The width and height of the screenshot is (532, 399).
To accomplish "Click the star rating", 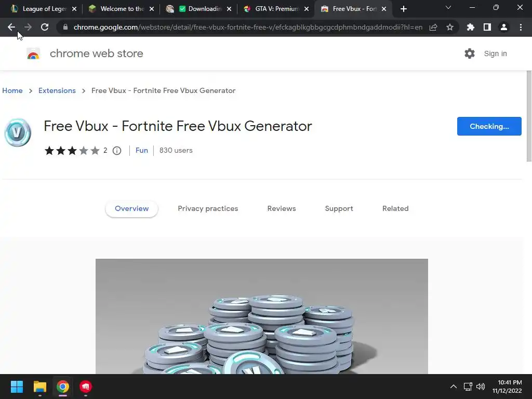I will pyautogui.click(x=72, y=151).
